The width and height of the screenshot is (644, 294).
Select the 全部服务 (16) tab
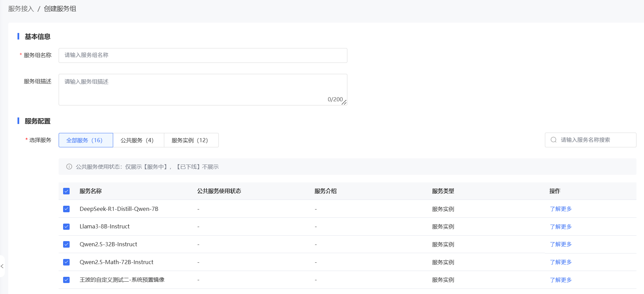pos(86,140)
